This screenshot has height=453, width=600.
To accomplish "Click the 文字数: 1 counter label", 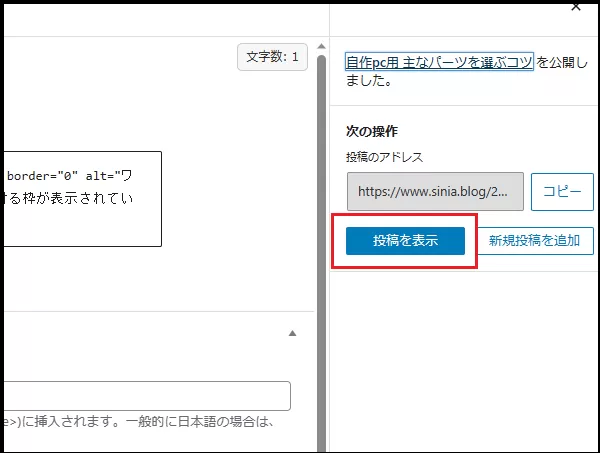I will [272, 57].
